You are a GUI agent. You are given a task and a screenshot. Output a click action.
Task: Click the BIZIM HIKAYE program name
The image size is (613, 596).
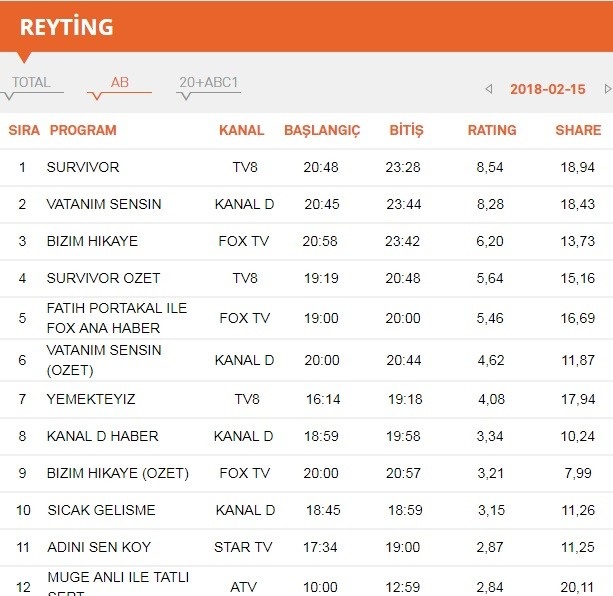click(92, 241)
